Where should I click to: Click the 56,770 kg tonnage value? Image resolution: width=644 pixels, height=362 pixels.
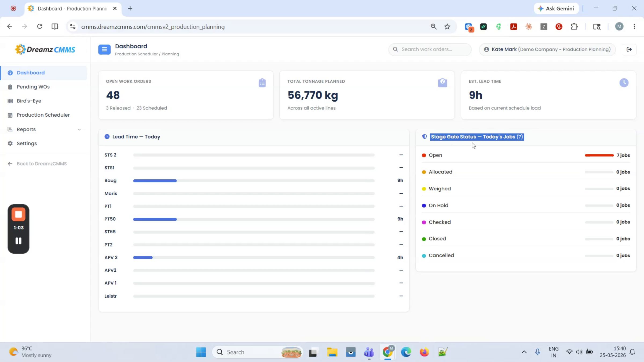pos(313,95)
